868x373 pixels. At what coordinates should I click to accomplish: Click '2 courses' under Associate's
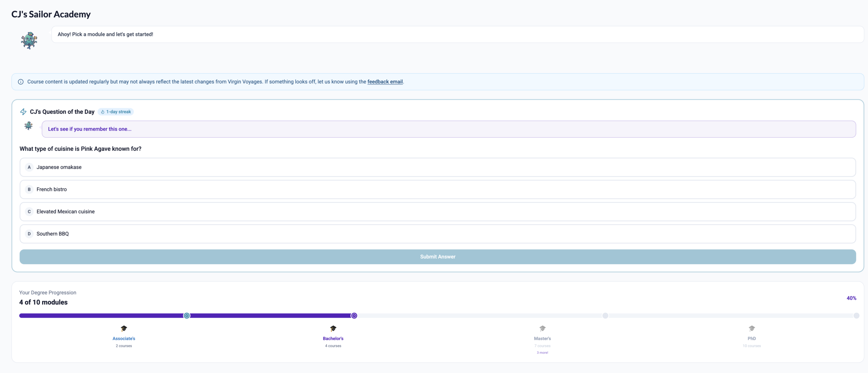(124, 346)
